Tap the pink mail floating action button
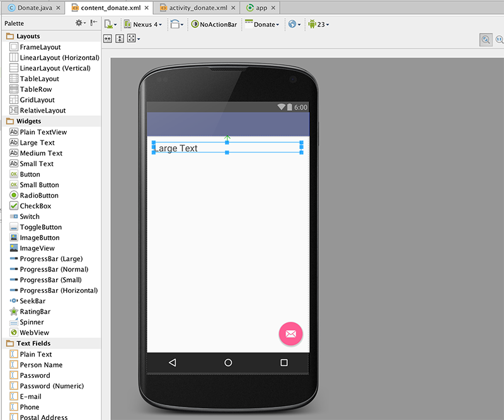The height and width of the screenshot is (420, 504). point(290,334)
